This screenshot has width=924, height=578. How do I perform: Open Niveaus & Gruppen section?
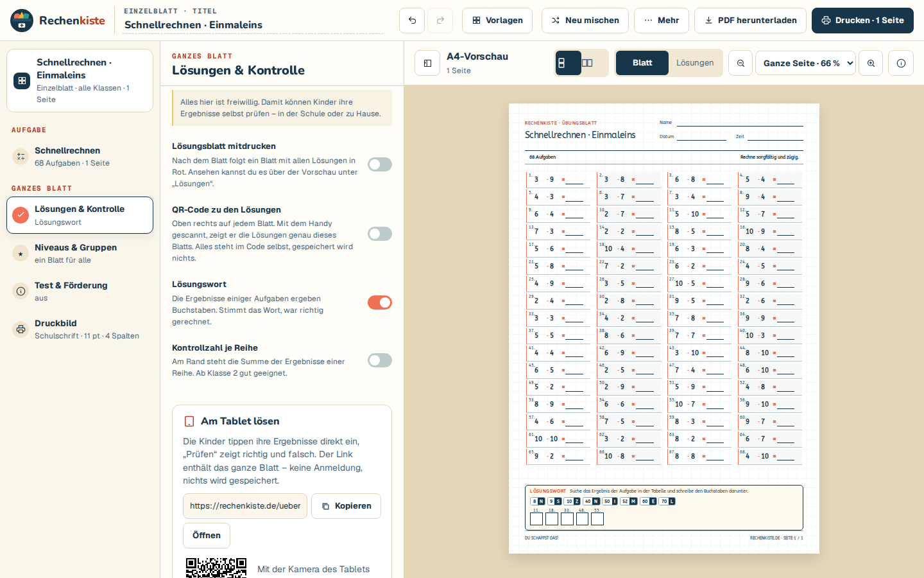click(80, 254)
